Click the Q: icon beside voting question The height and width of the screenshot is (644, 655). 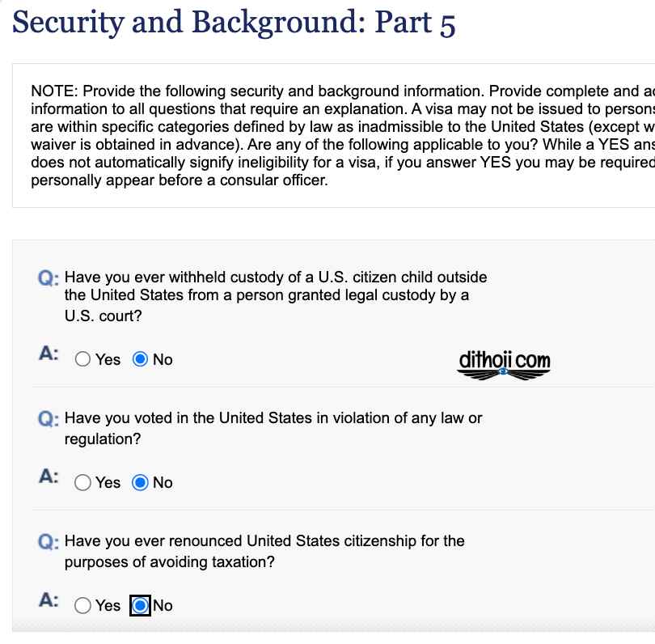(x=49, y=419)
